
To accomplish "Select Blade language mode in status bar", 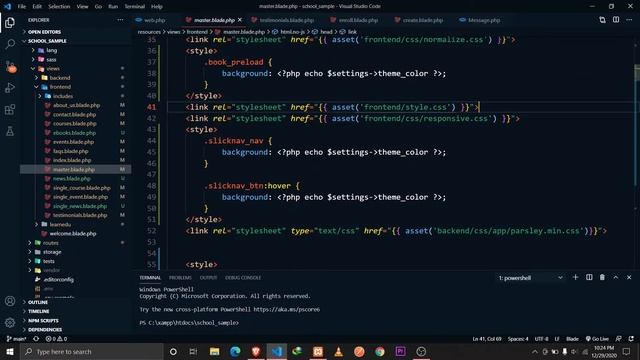I will [572, 339].
